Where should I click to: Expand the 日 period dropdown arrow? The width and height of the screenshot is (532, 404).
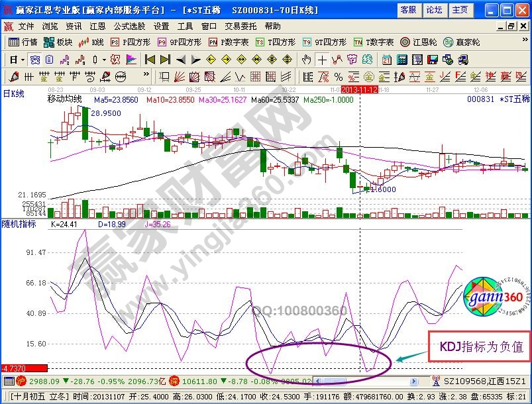pyautogui.click(x=23, y=60)
